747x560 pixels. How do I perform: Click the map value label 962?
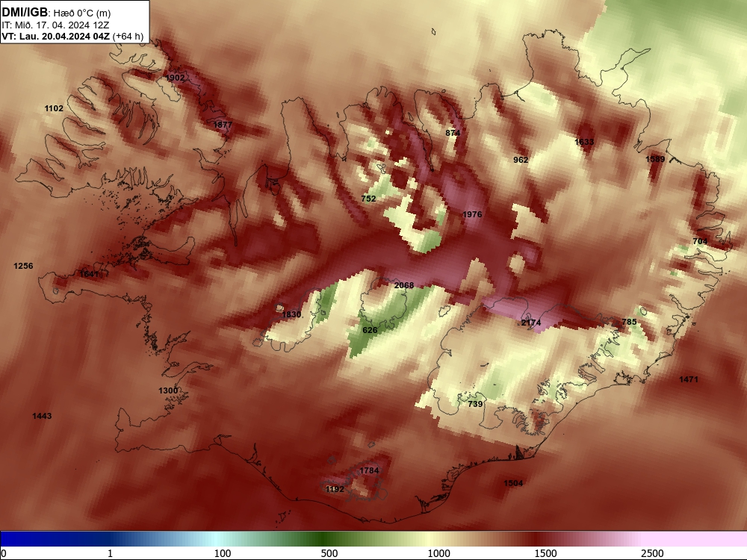pos(521,160)
